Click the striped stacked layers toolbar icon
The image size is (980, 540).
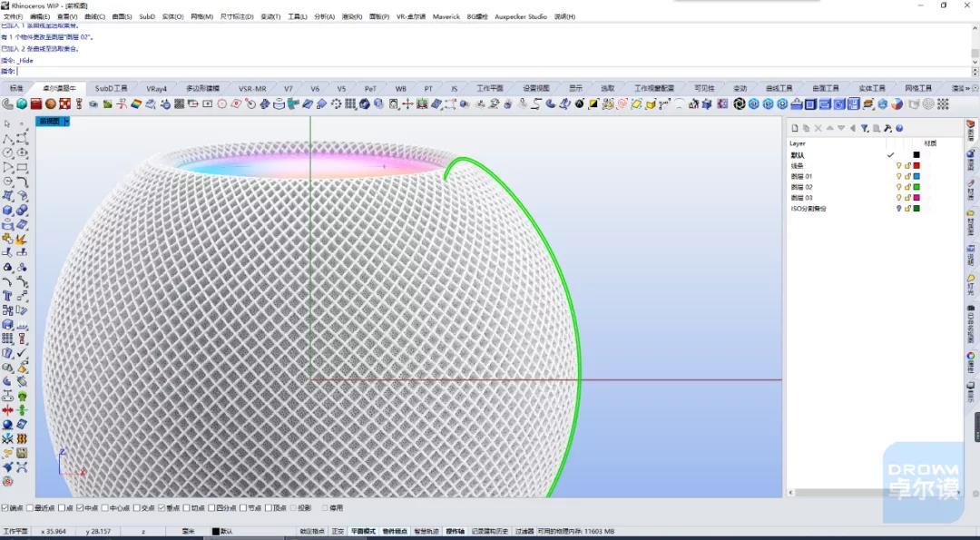tap(868, 103)
